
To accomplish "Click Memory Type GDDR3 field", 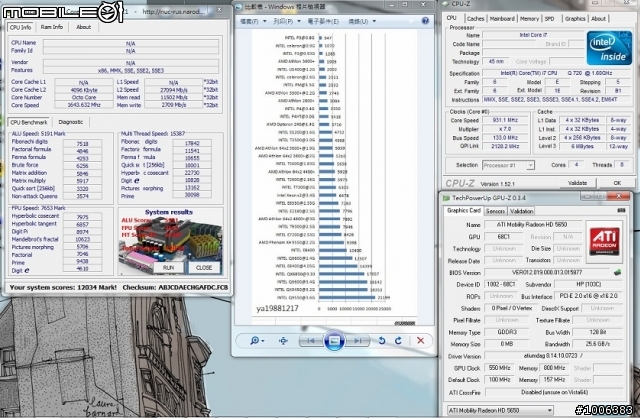I will [507, 332].
